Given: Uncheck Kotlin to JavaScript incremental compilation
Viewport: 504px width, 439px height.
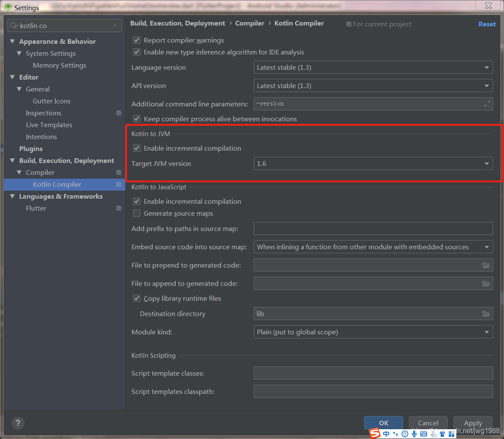Looking at the screenshot, I should pyautogui.click(x=137, y=202).
